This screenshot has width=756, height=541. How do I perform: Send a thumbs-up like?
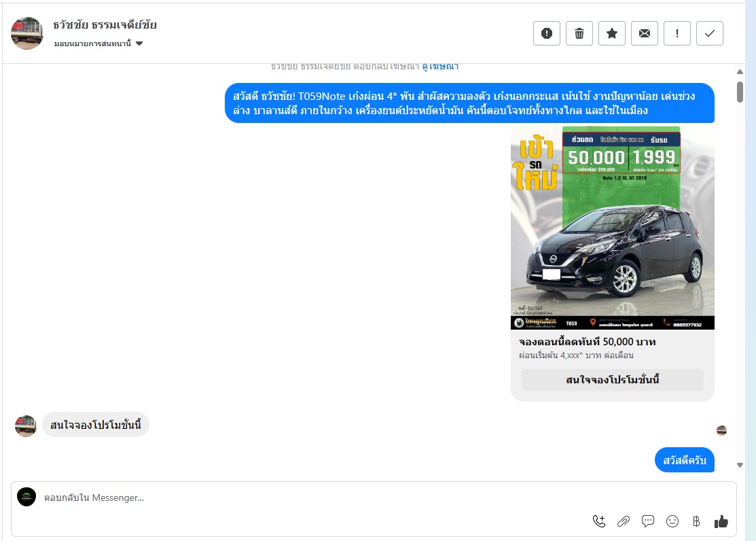coord(721,521)
